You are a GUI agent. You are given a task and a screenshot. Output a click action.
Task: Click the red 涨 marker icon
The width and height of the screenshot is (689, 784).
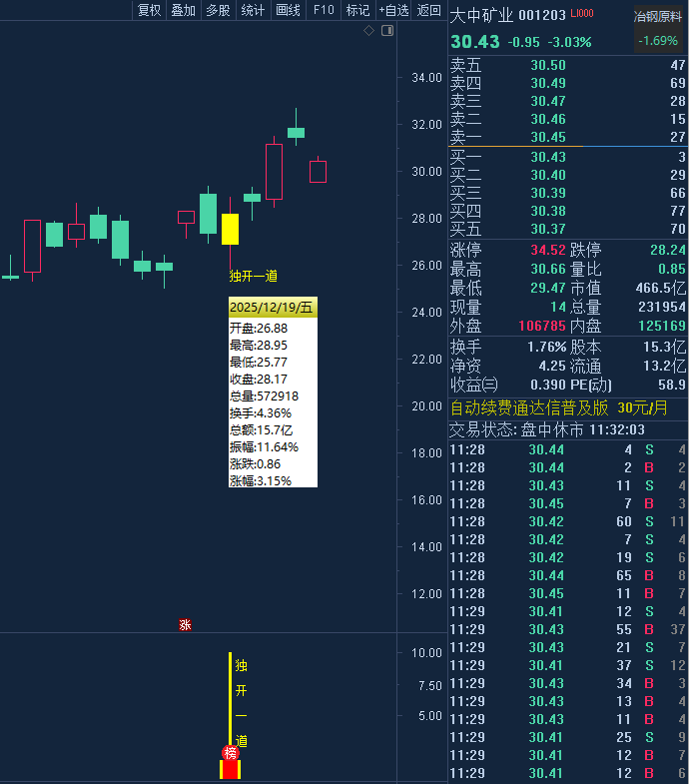click(185, 625)
